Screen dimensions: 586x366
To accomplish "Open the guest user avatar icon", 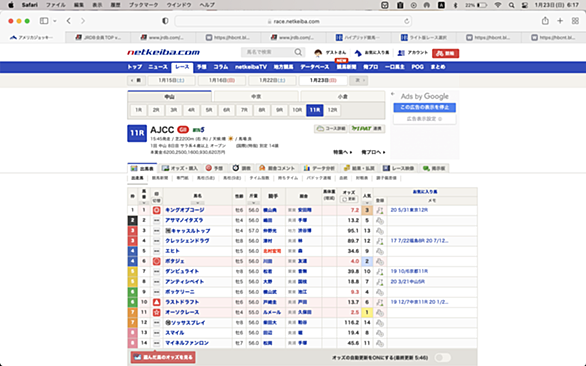I will pos(318,53).
